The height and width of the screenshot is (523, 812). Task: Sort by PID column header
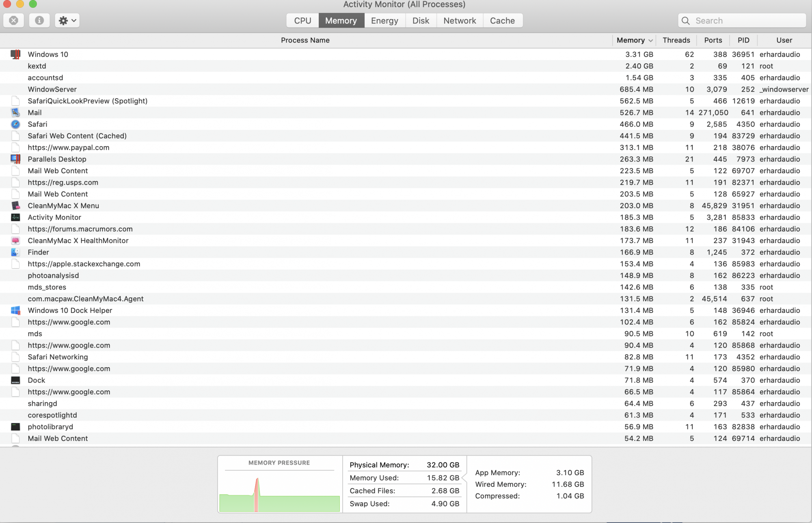pos(743,40)
